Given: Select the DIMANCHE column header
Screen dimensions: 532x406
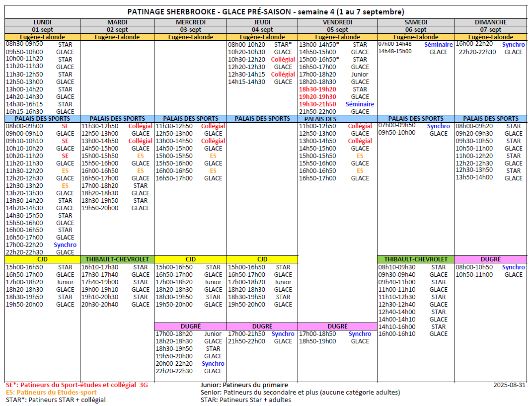Looking at the screenshot, I should [491, 22].
